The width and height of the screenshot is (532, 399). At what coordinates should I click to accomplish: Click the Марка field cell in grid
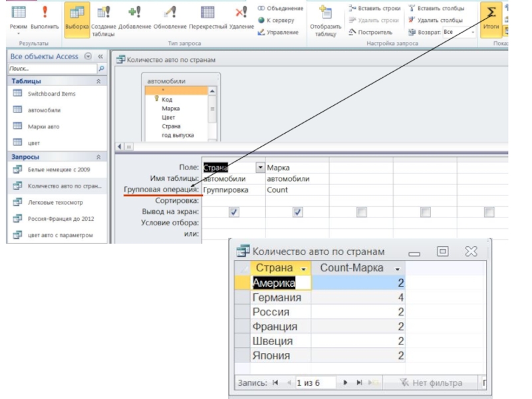click(297, 168)
